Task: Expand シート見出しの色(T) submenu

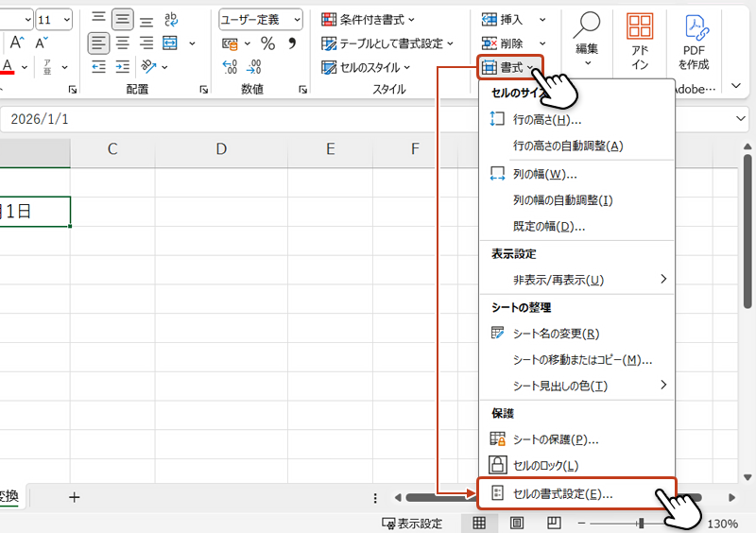Action: pyautogui.click(x=576, y=386)
